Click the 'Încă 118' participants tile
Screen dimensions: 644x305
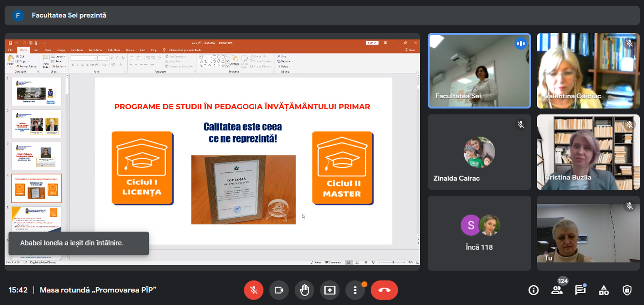[479, 233]
